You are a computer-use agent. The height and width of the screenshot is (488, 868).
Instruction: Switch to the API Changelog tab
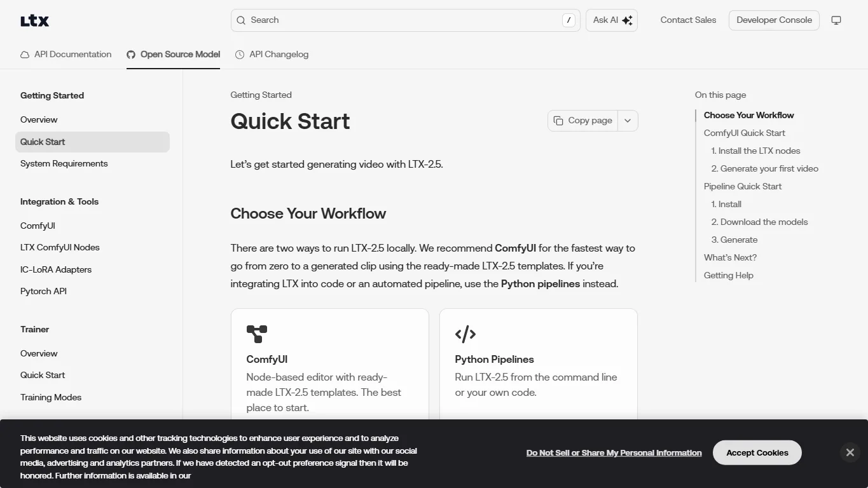pos(272,55)
